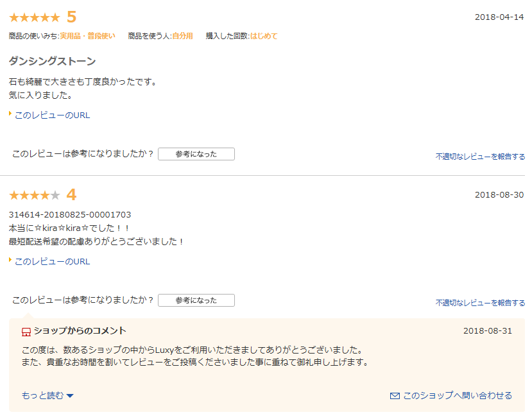This screenshot has height=419, width=532.
Task: Open このレビューのURL for the 5-star review
Action: [52, 115]
